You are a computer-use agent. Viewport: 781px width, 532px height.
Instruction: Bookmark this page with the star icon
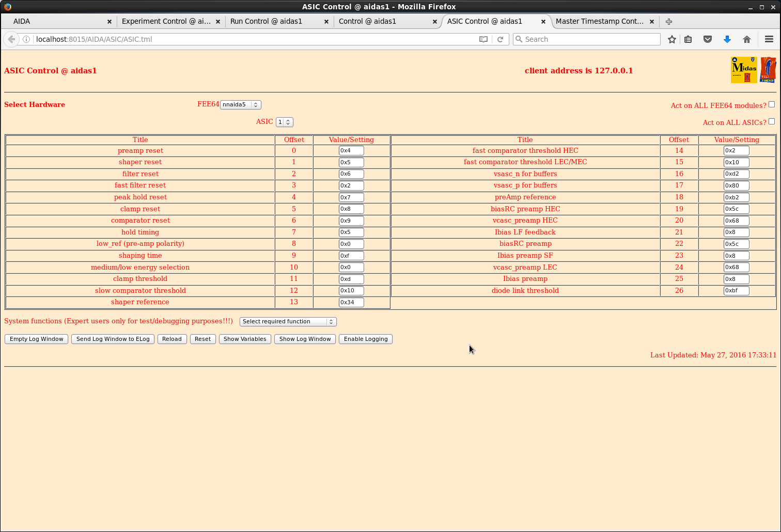click(x=671, y=39)
